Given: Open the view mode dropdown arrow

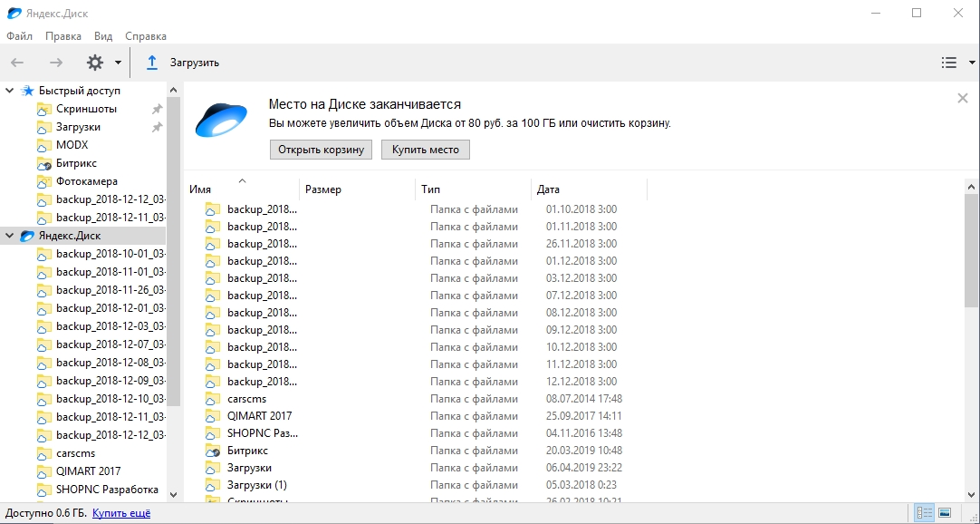Looking at the screenshot, I should click(972, 63).
